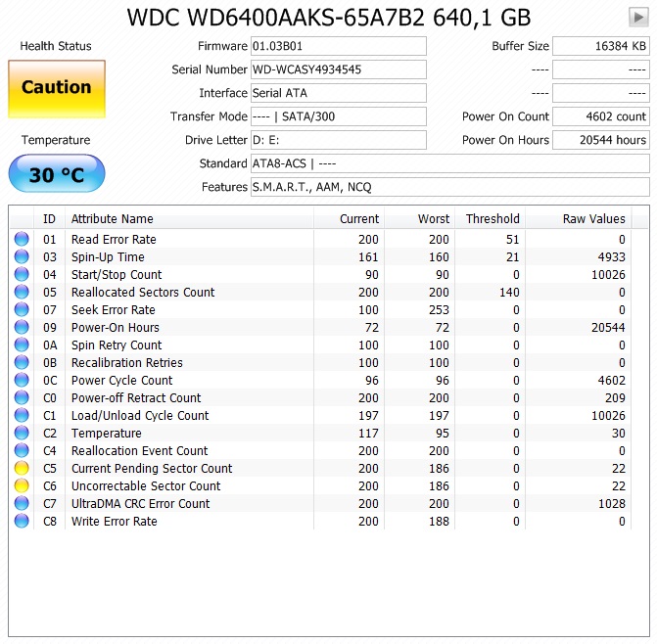
Task: Select the status icon for Read Error Rate
Action: 22,239
